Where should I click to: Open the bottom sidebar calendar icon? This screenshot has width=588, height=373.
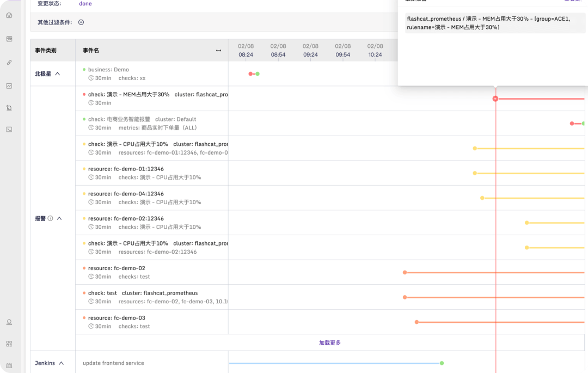point(9,365)
